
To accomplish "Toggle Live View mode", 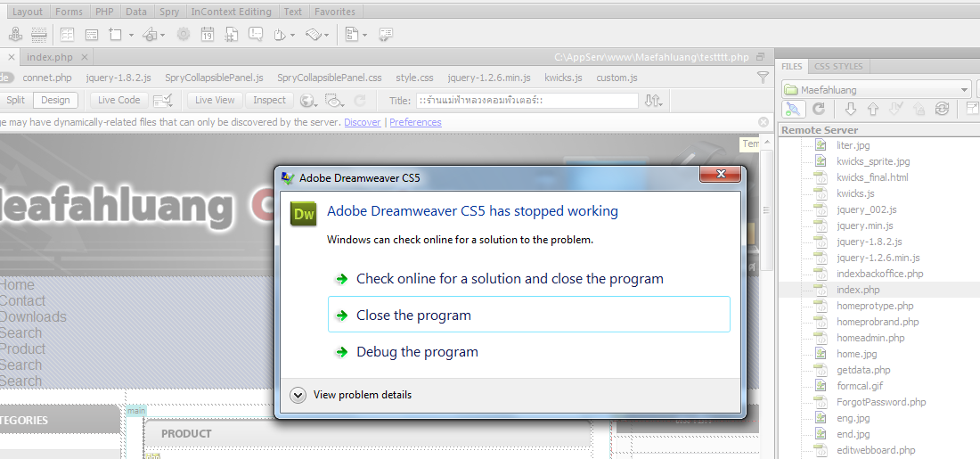I will (x=215, y=100).
